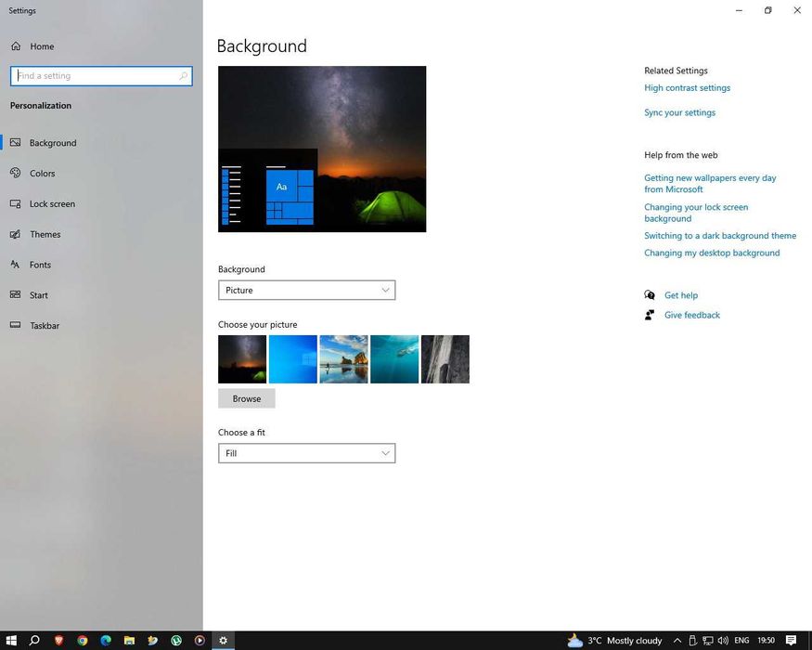812x650 pixels.
Task: Click the USB safely remove hardware tray icon
Action: [x=692, y=641]
